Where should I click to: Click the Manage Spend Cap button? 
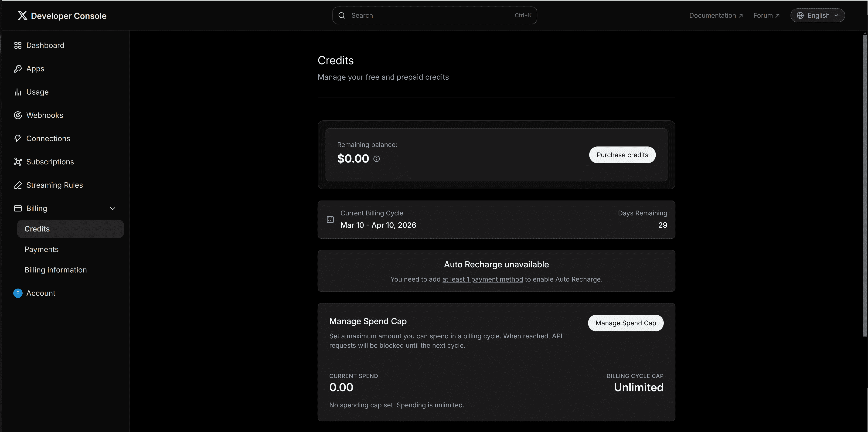point(625,323)
